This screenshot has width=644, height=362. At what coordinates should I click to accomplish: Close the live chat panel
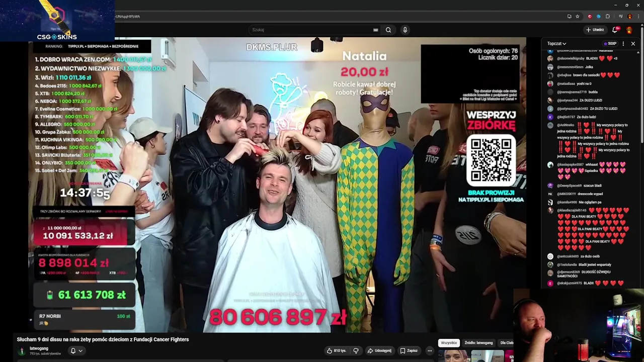(633, 44)
